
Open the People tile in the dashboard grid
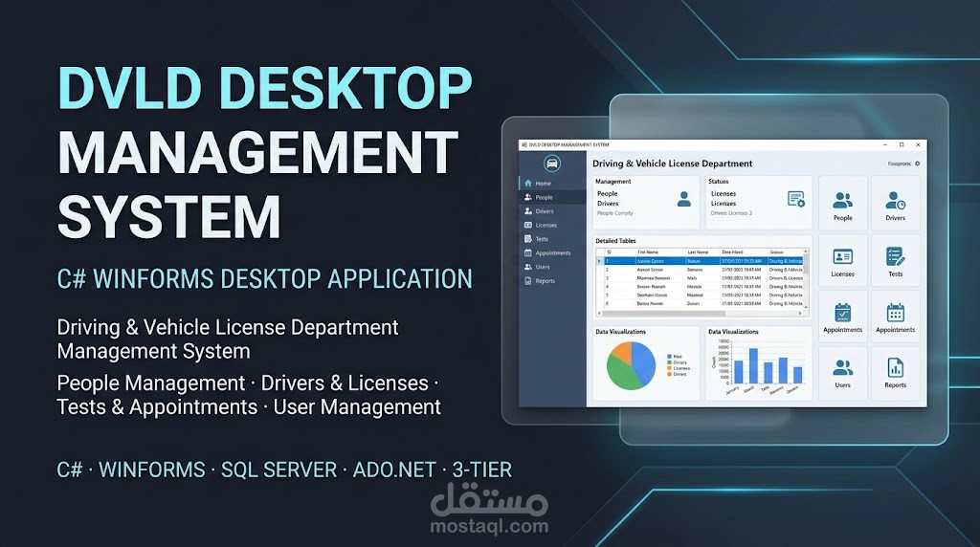coord(842,203)
